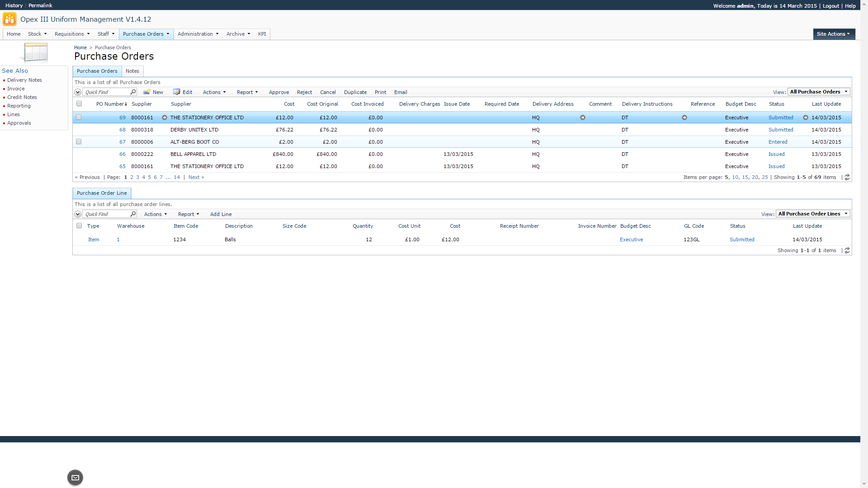This screenshot has height=488, width=868.
Task: Refresh the Purchase Orders list
Action: (x=847, y=178)
